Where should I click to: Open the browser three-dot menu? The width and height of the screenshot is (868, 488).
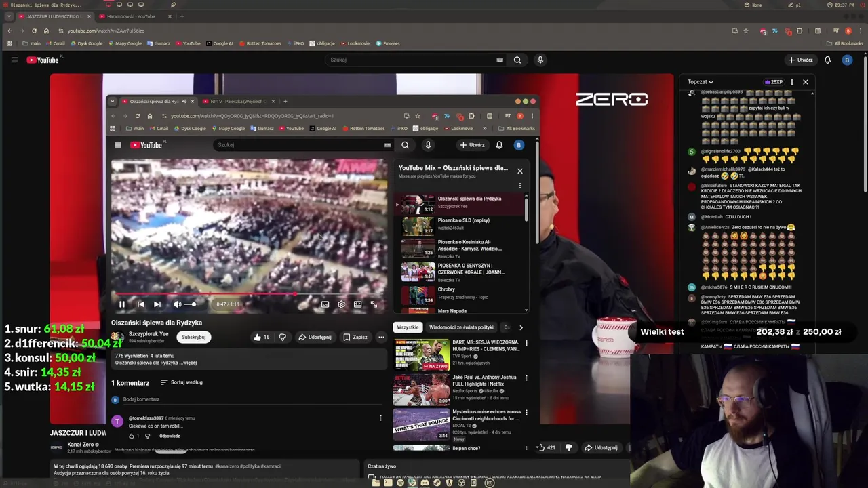point(861,30)
